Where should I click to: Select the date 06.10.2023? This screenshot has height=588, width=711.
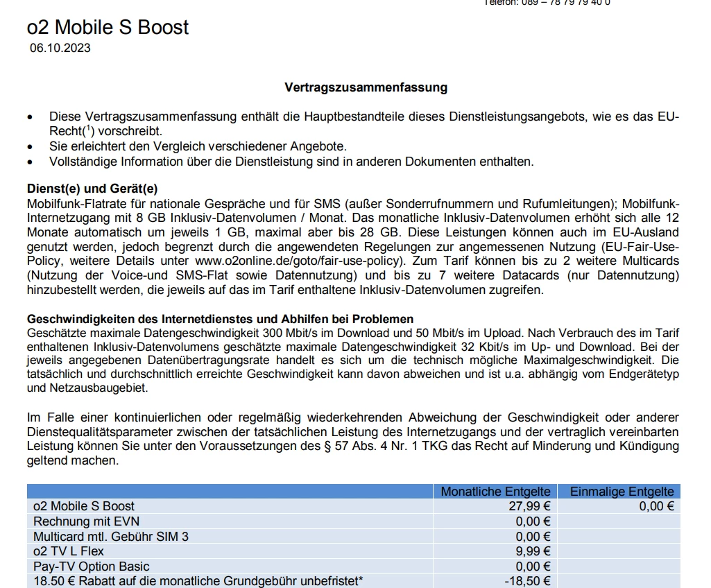pyautogui.click(x=60, y=48)
